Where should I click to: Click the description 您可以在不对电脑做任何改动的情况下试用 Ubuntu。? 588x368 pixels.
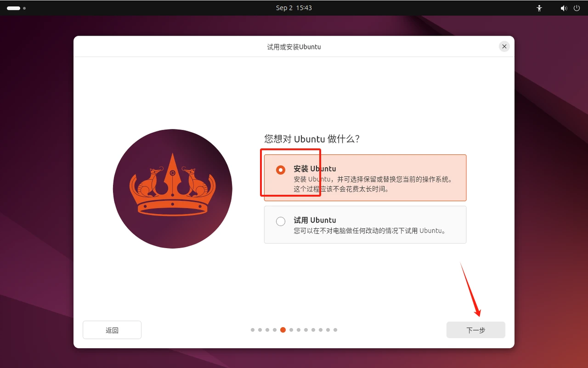370,231
